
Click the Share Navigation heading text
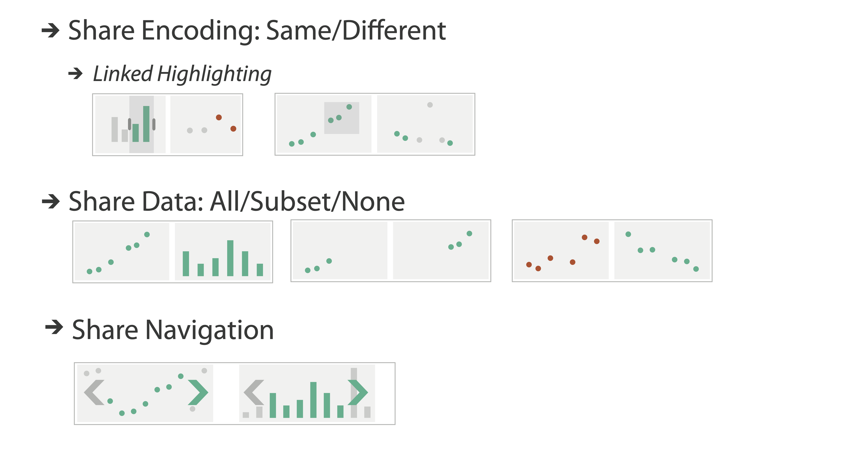pos(173,330)
